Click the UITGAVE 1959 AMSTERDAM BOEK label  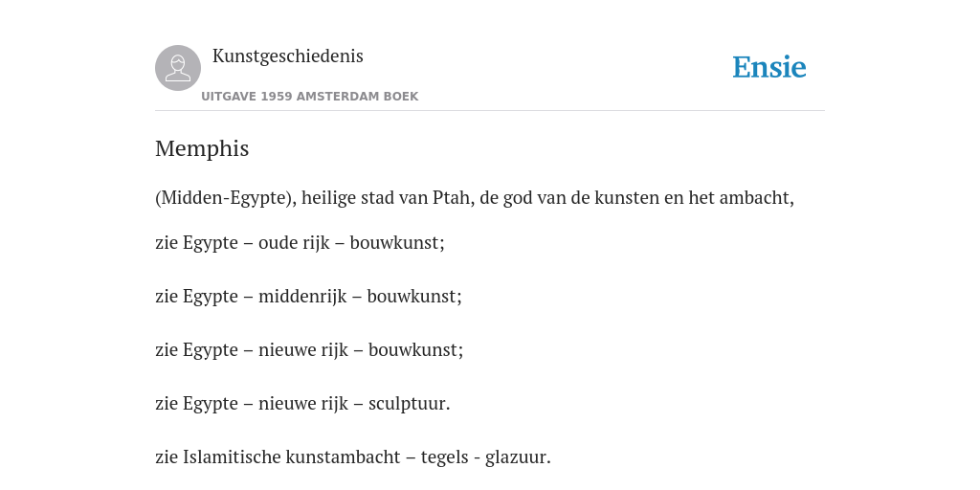309,97
